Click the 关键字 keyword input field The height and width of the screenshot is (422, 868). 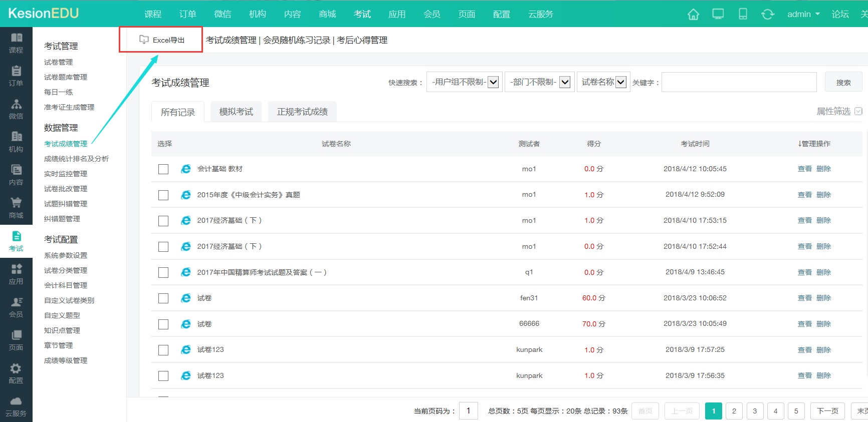(739, 82)
